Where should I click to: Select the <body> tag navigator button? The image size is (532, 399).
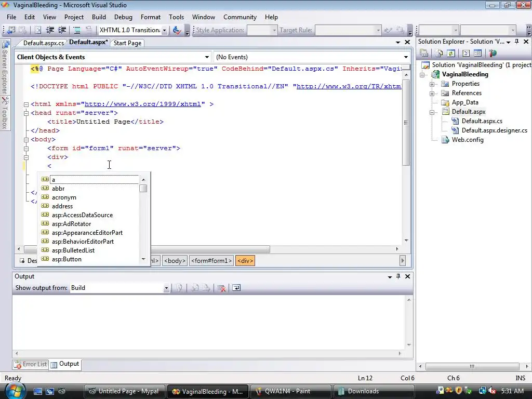click(x=175, y=261)
